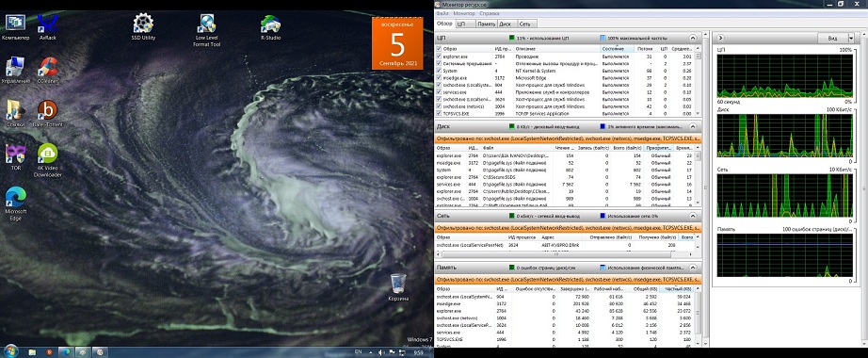Collapse the Диск section chevron

pos(693,126)
